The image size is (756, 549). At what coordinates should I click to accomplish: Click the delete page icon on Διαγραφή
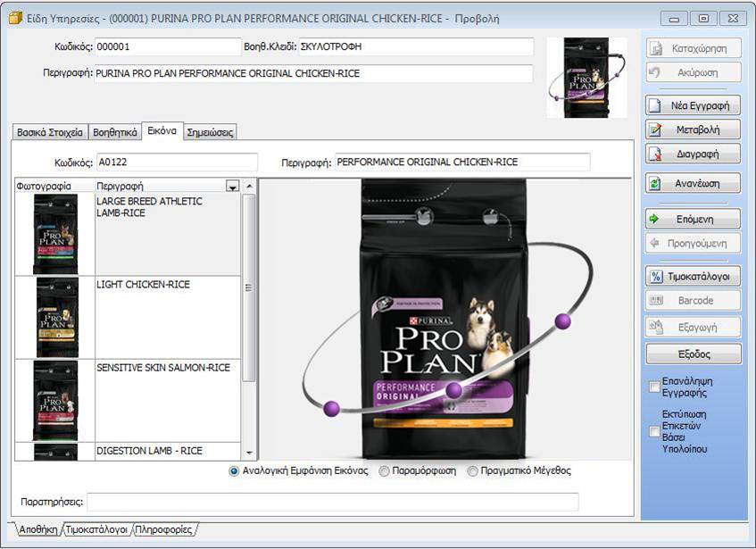point(655,154)
